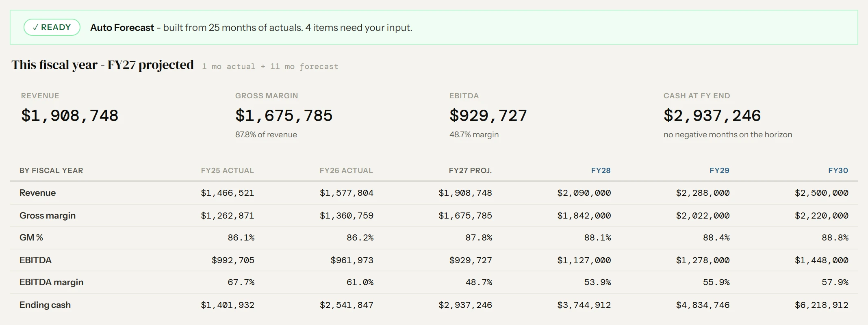
Task: Open the FY28 column header link
Action: (601, 171)
